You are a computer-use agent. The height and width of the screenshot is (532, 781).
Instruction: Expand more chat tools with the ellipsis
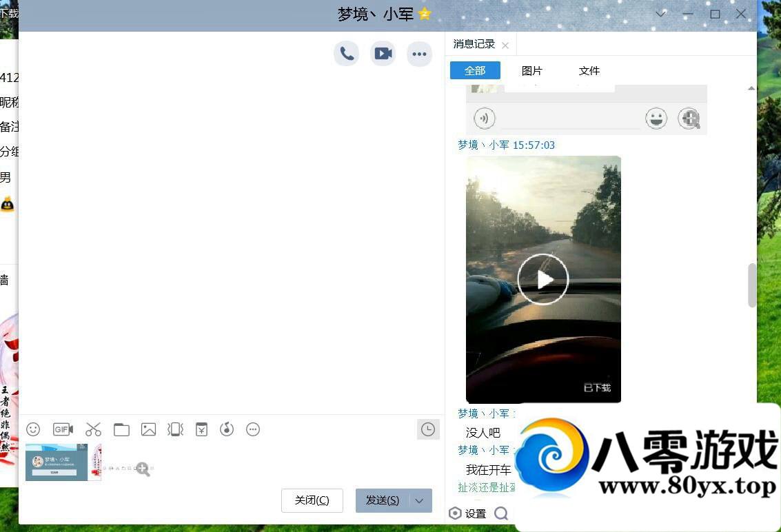point(253,429)
